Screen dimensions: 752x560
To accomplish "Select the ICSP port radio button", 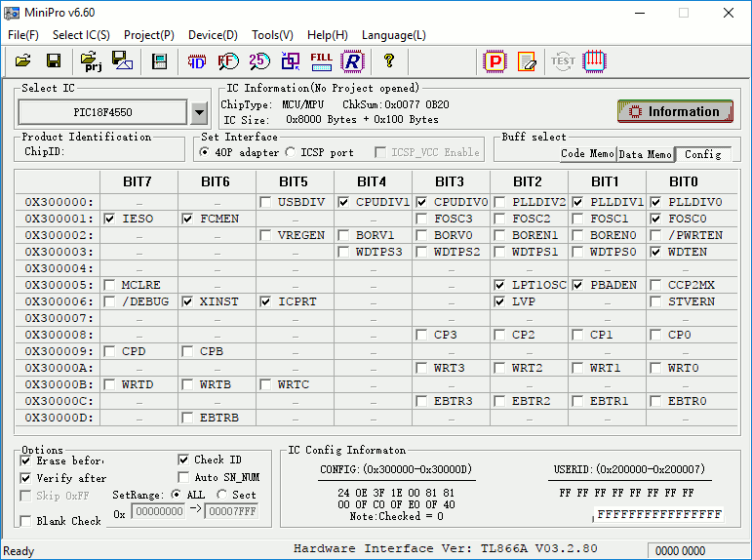I will [x=292, y=152].
